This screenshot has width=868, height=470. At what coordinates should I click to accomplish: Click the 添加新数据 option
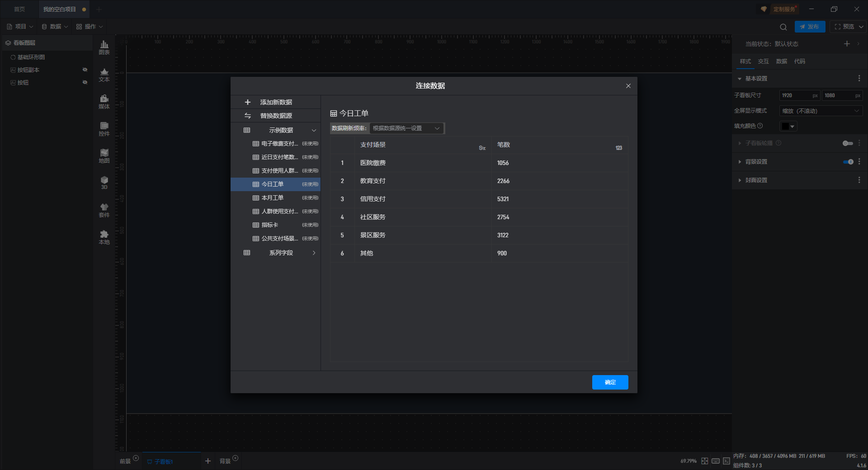click(276, 102)
